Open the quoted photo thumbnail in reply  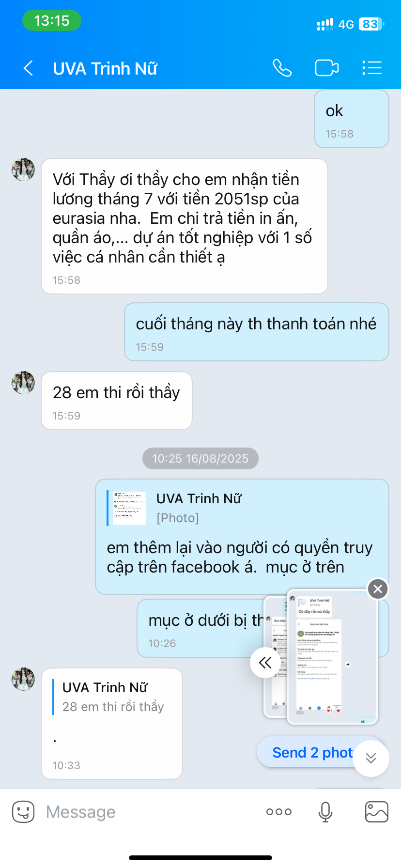(129, 508)
